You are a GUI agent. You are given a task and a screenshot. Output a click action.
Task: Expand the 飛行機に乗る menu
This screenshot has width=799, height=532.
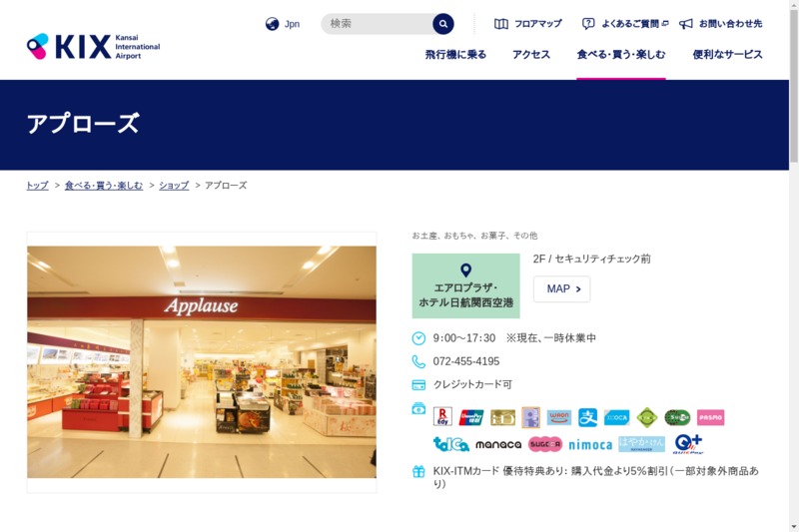[x=455, y=55]
